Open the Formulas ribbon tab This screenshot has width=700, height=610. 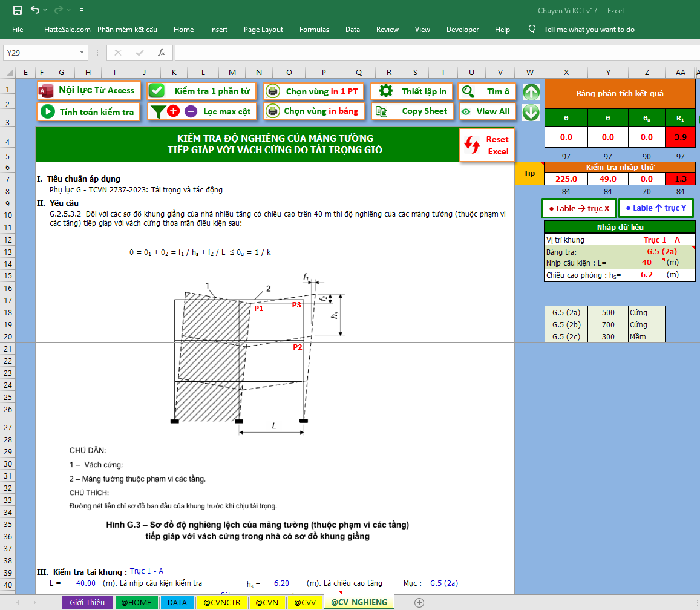(314, 30)
